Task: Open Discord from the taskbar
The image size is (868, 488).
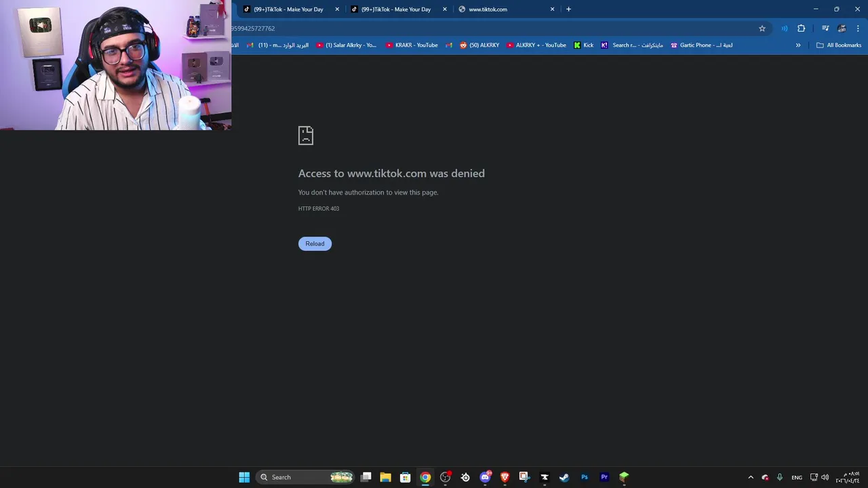Action: (x=485, y=477)
